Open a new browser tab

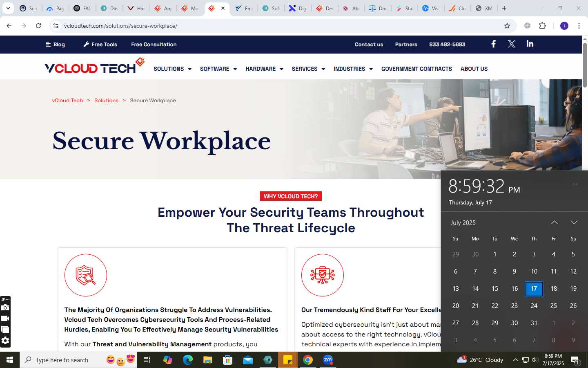(504, 8)
